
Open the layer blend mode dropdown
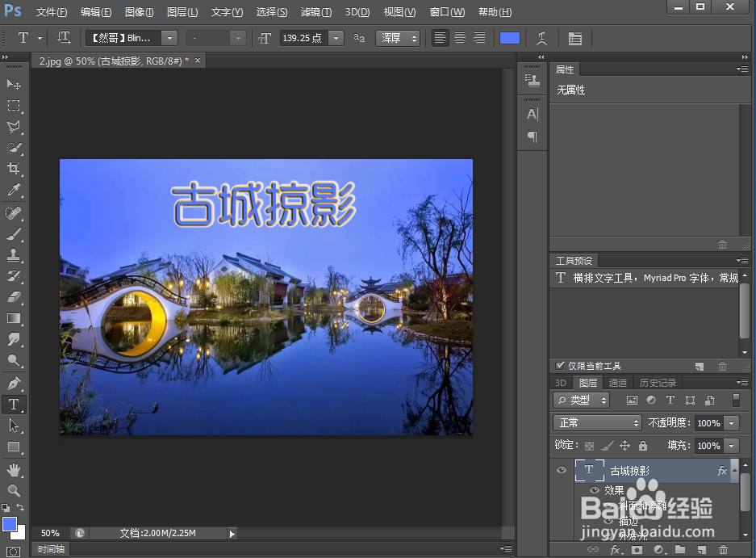596,422
